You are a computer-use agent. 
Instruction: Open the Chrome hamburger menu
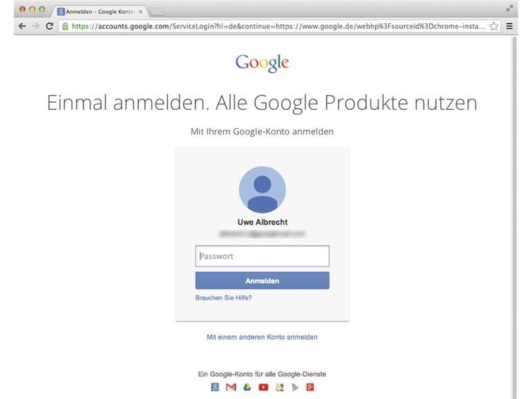[x=509, y=26]
